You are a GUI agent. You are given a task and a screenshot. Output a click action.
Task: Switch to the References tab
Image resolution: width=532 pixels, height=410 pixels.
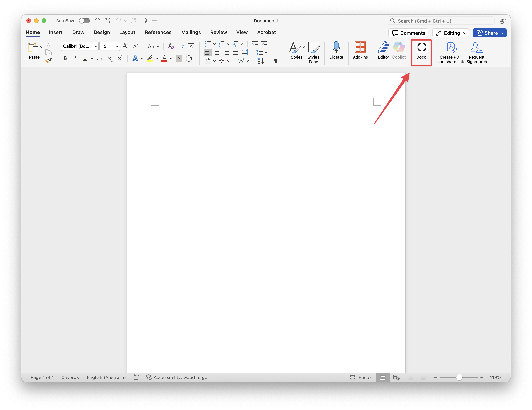[x=158, y=32]
